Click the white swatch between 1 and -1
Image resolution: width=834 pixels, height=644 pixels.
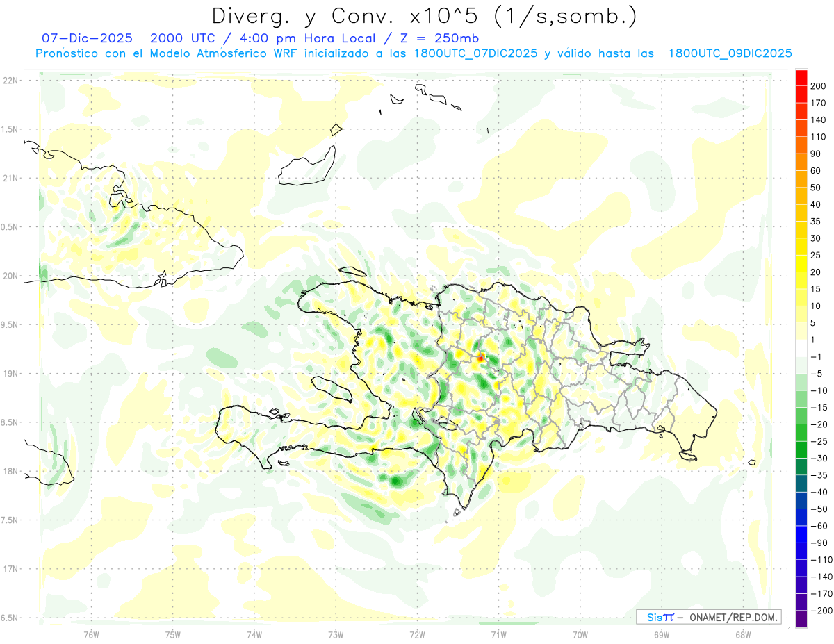[x=801, y=348]
